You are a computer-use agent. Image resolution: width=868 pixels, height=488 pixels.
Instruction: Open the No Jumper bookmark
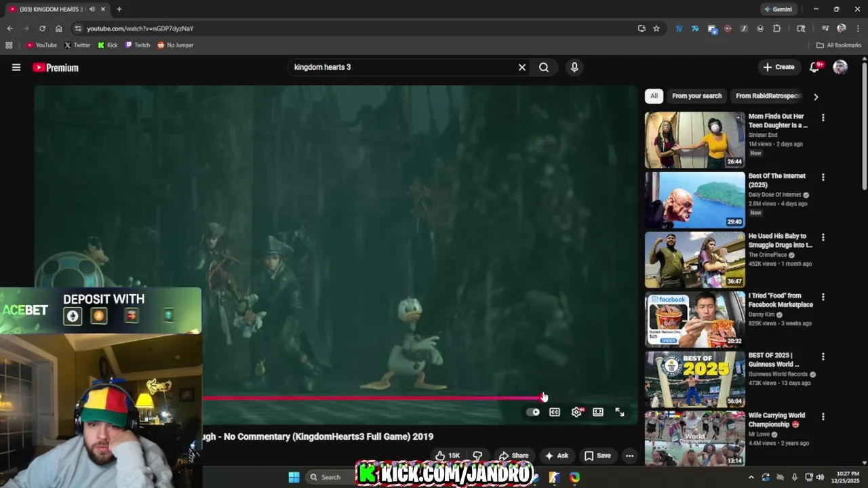(x=176, y=45)
